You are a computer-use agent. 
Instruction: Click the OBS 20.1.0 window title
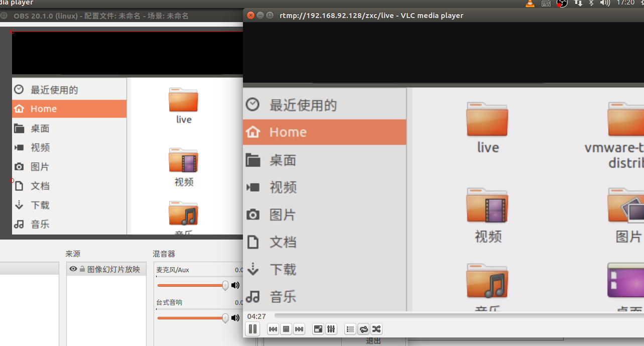101,16
